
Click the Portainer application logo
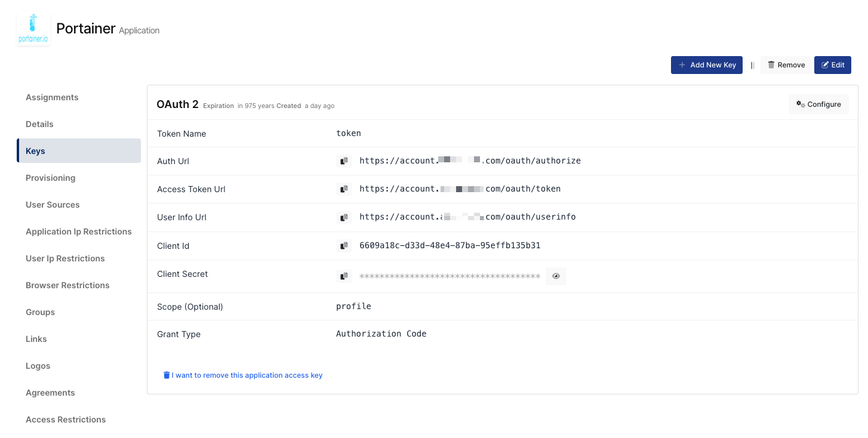coord(33,29)
